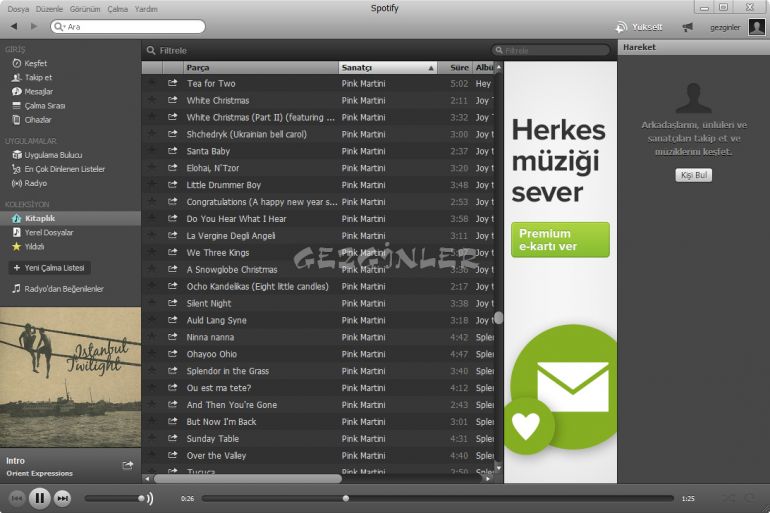This screenshot has height=513, width=770.
Task: Share the Little Drummer Boy track
Action: point(172,185)
